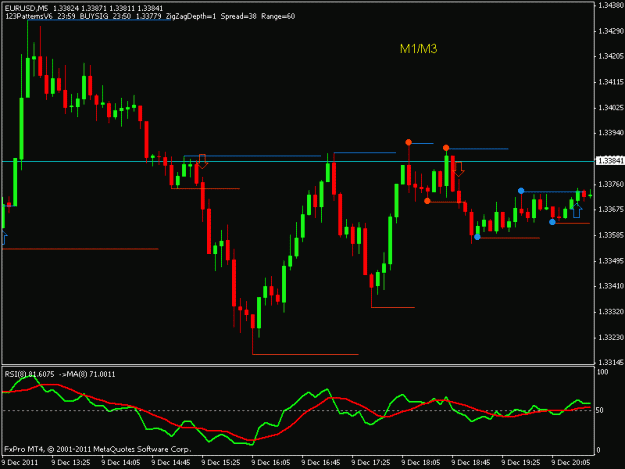
Task: Click the RSI scale value 0
Action: pyautogui.click(x=599, y=451)
